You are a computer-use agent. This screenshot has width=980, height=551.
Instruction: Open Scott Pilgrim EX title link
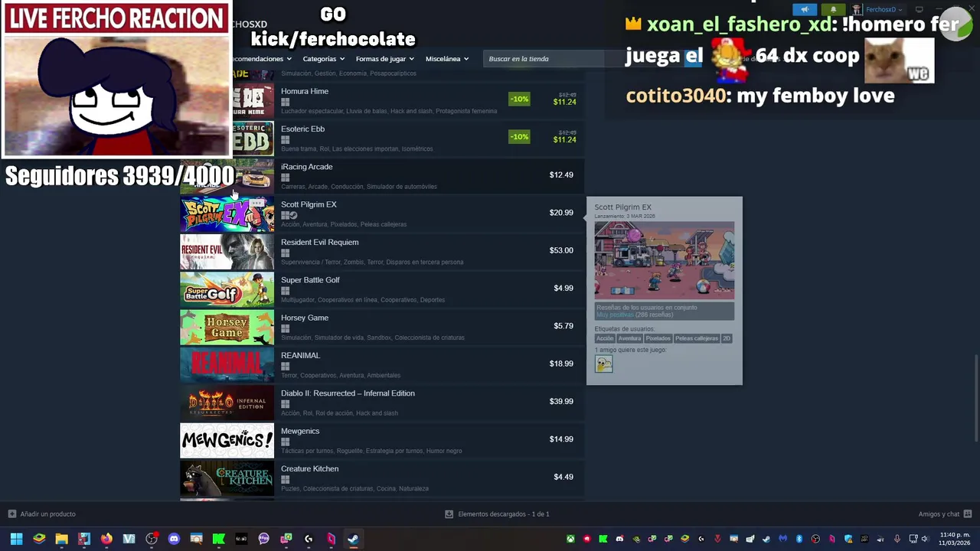click(x=309, y=204)
